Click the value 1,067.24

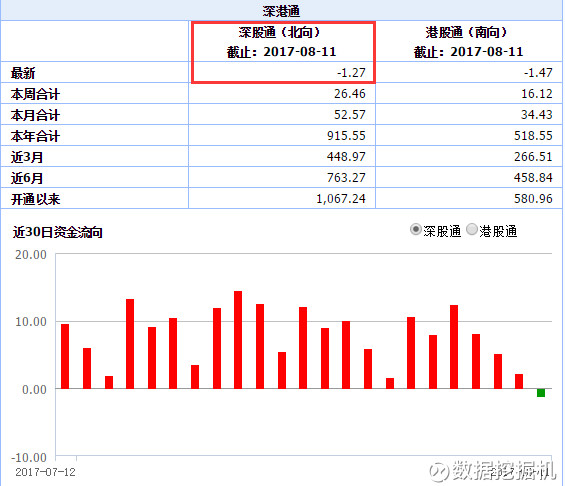(x=341, y=199)
